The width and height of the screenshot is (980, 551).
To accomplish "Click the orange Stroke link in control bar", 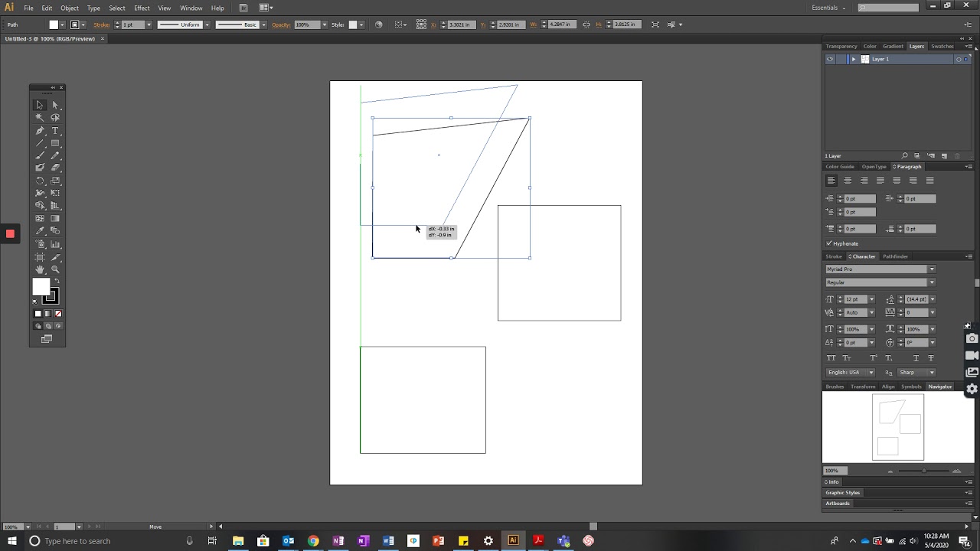I will coord(102,24).
